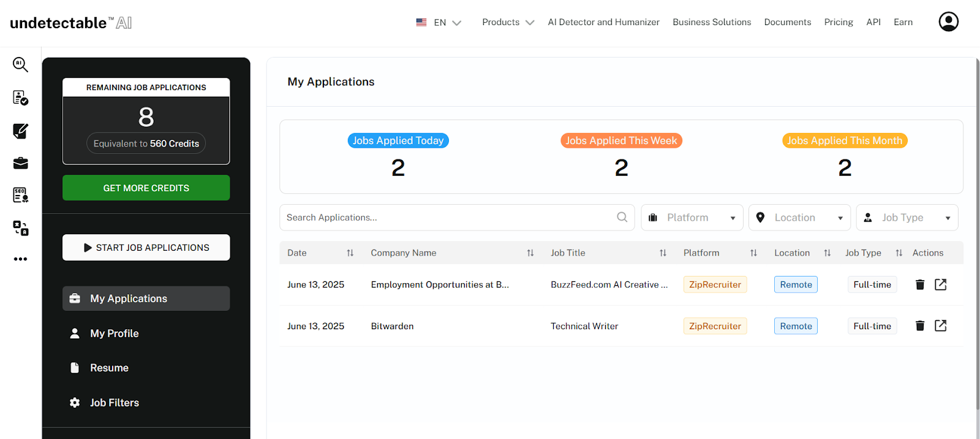Open the Earn nav link

pyautogui.click(x=903, y=22)
